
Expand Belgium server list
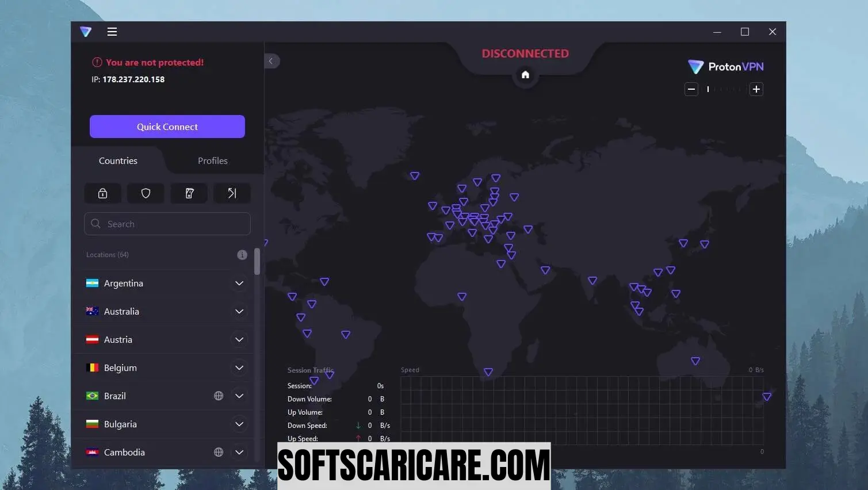(239, 367)
